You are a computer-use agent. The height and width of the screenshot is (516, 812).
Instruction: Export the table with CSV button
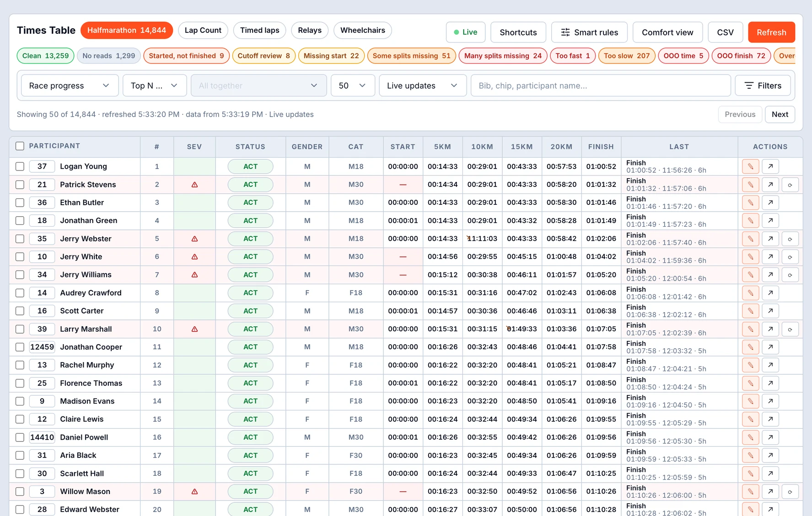tap(725, 32)
